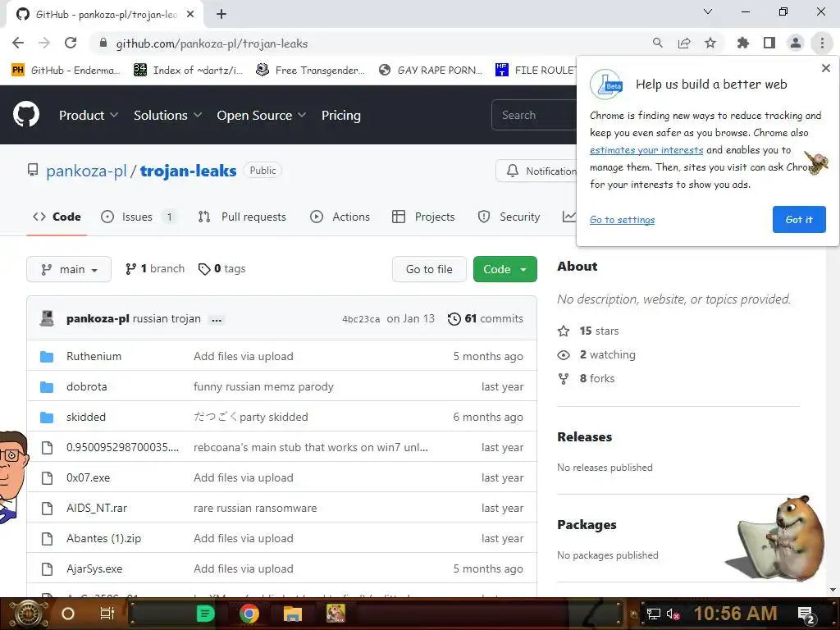840x630 pixels.
Task: Open Index of ~dartz bookmark
Action: tap(189, 70)
